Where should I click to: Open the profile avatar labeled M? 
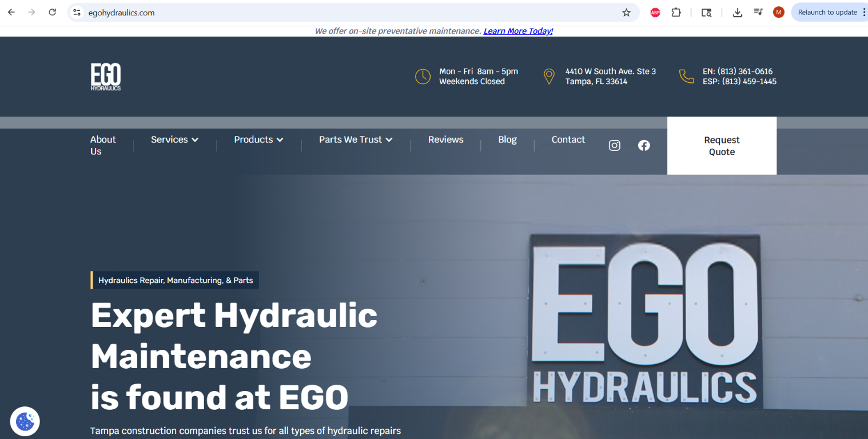[x=779, y=13]
